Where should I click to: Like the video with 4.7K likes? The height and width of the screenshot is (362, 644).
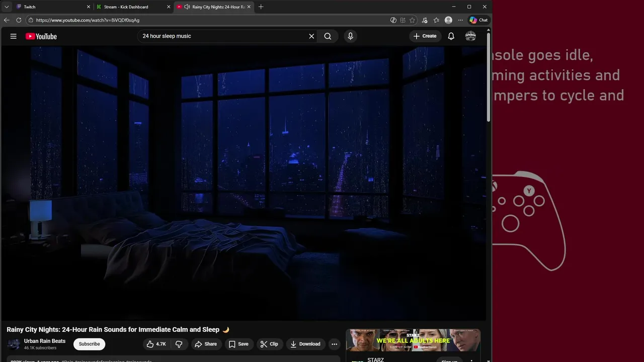156,344
